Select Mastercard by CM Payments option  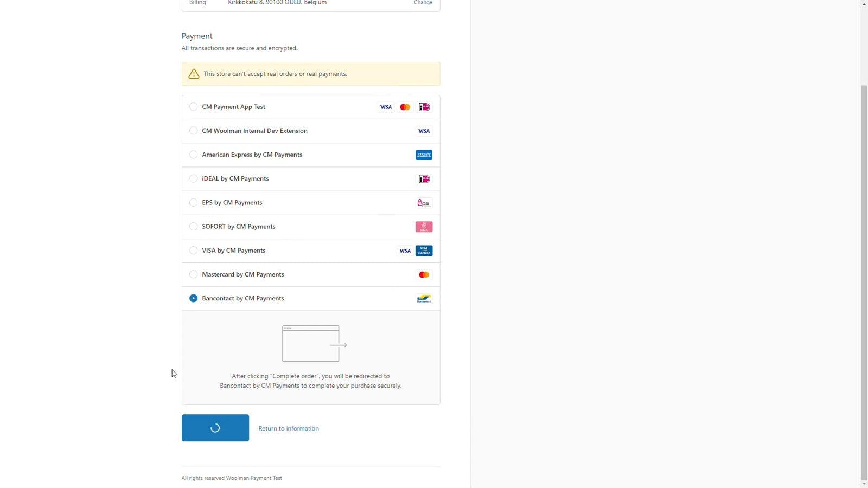point(194,274)
